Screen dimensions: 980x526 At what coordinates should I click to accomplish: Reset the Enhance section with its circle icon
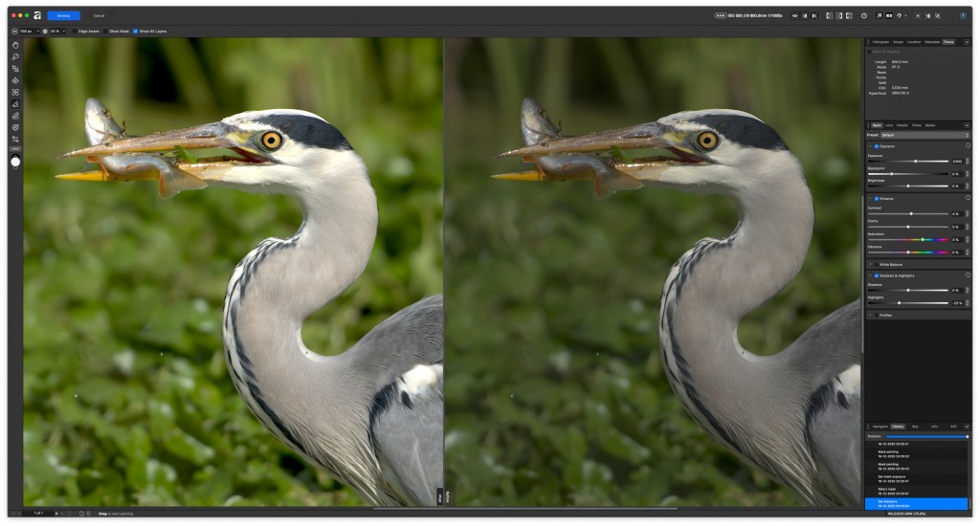[969, 198]
